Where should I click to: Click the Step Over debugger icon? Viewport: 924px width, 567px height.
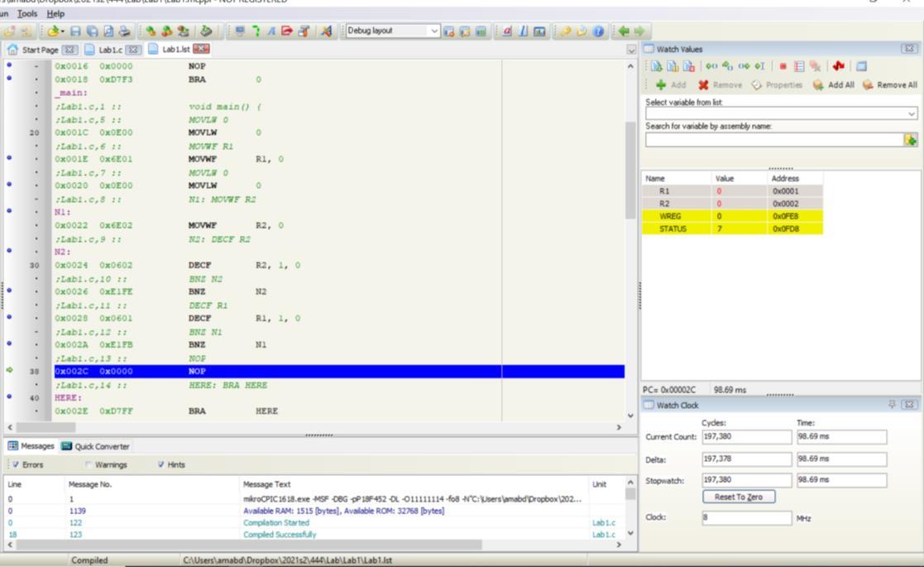728,66
